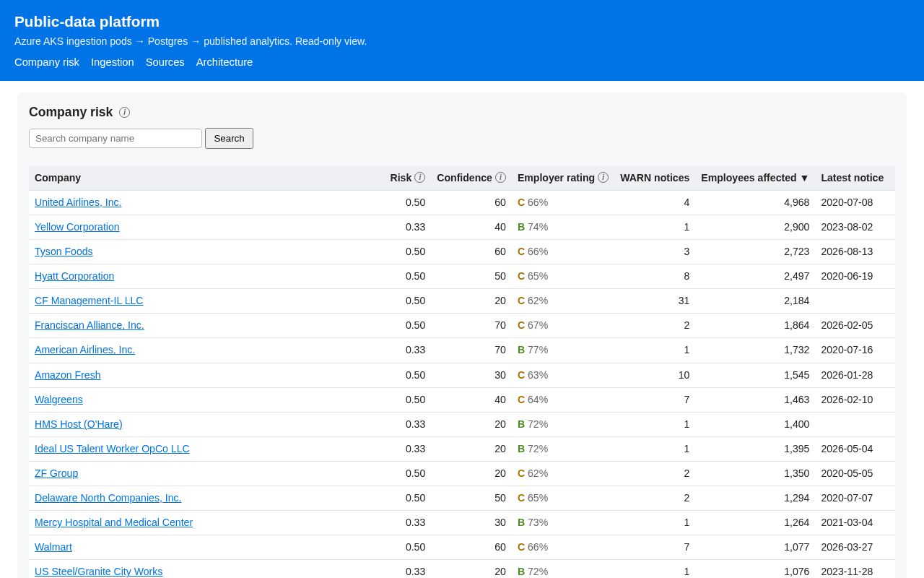Click the Confidence column info icon
Screen dimensions: 924x578
pos(500,177)
